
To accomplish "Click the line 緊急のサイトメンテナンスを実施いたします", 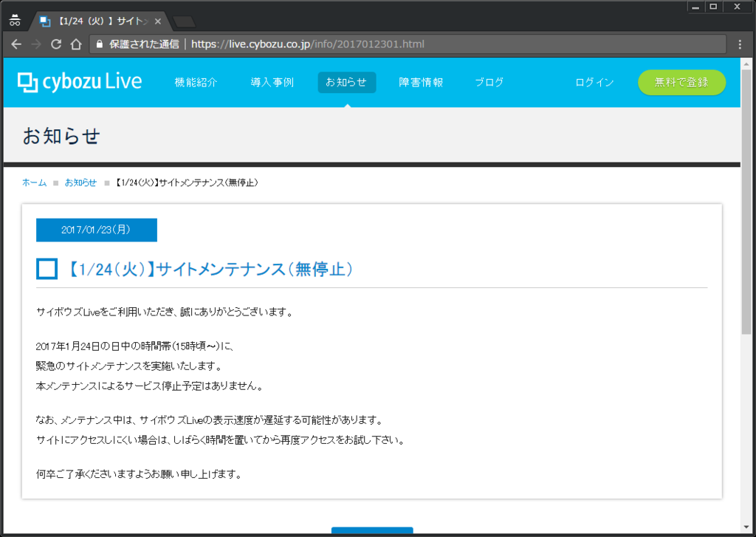I will coord(128,366).
